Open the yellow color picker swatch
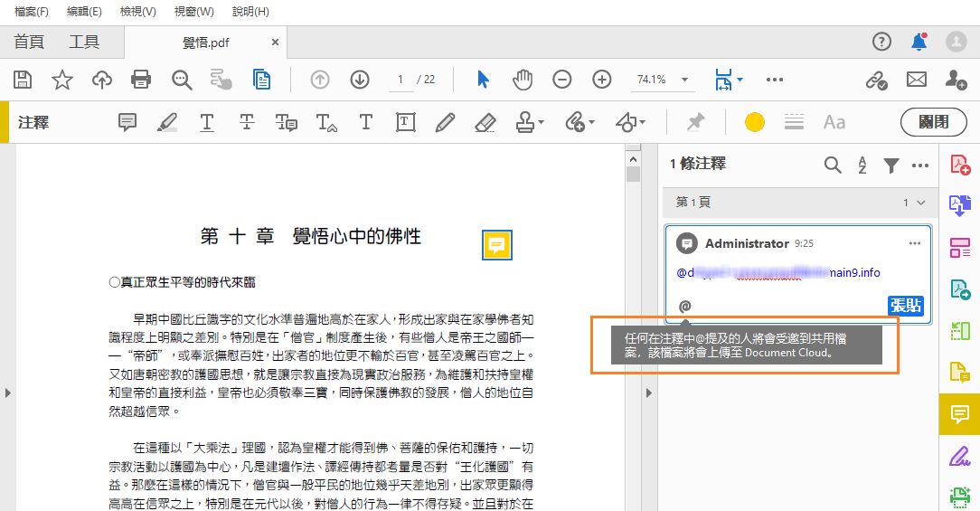Viewport: 980px width, 511px height. (754, 122)
